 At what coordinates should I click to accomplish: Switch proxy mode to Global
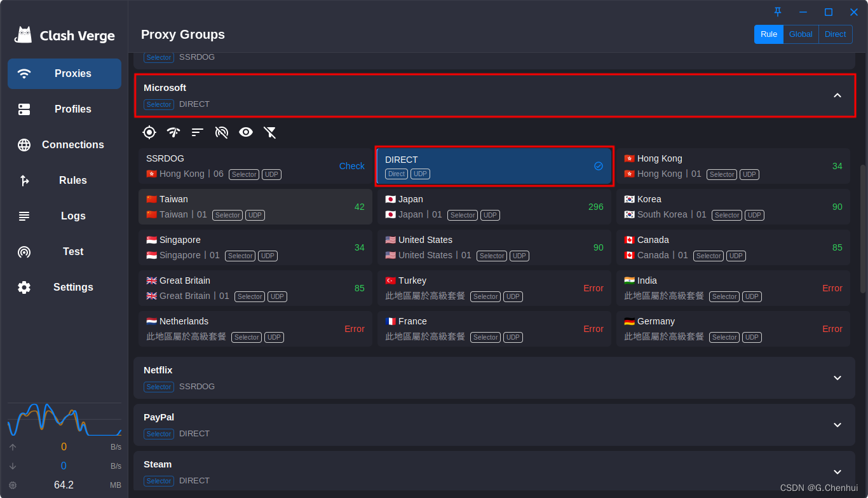[801, 34]
